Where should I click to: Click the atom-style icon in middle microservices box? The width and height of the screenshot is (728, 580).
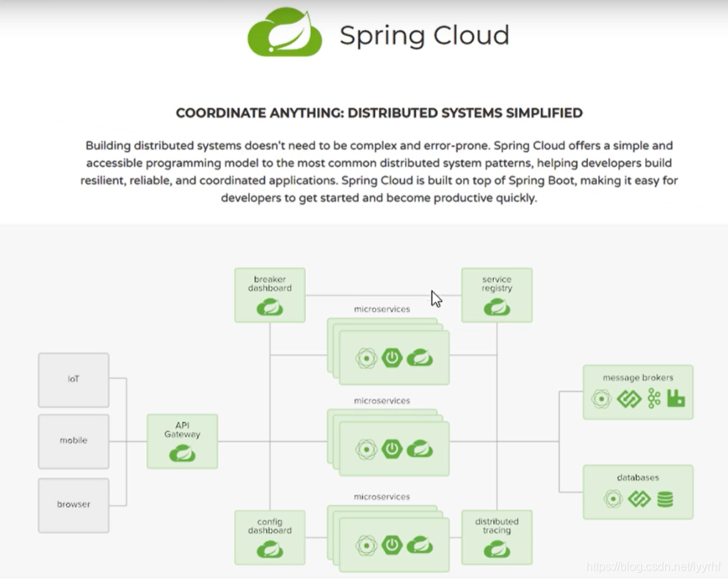pyautogui.click(x=366, y=449)
